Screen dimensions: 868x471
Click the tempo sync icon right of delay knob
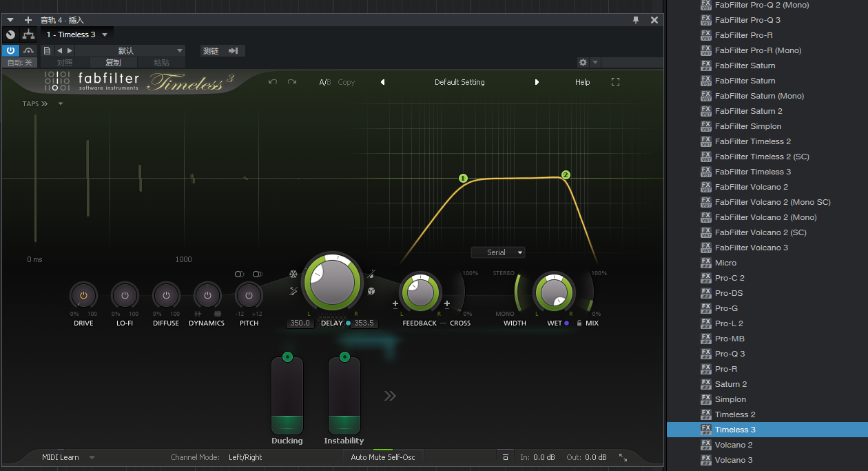[x=372, y=274]
